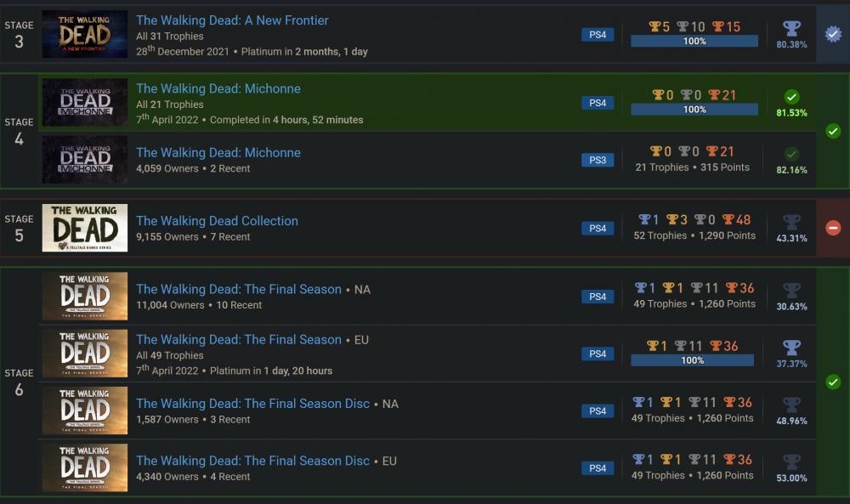The height and width of the screenshot is (504, 850).
Task: Click the trophy icon above 53.00%
Action: click(791, 462)
